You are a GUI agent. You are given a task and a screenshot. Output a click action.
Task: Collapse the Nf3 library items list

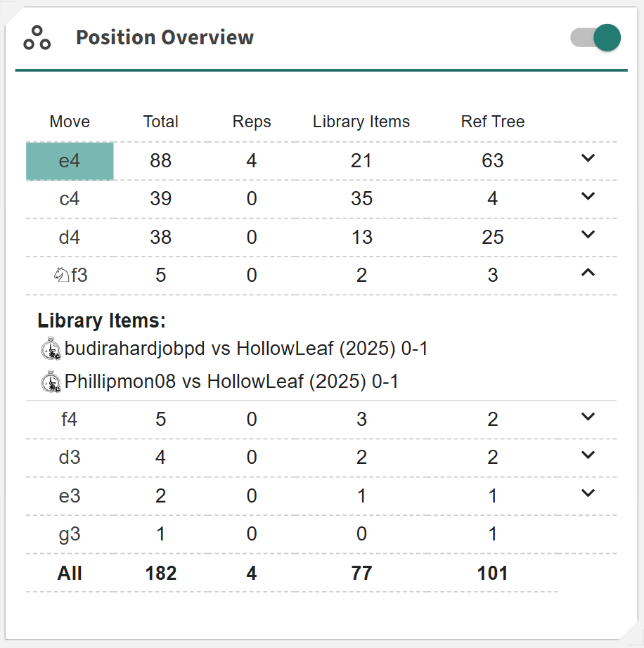click(x=588, y=273)
